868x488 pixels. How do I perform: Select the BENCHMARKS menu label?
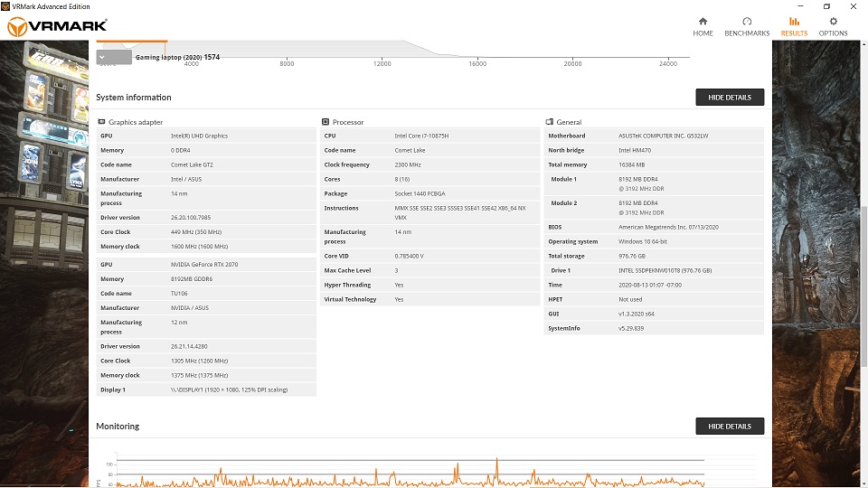(747, 33)
